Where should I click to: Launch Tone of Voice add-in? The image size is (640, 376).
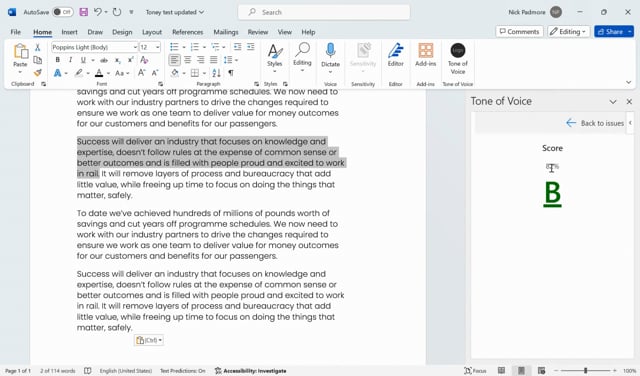[x=458, y=58]
